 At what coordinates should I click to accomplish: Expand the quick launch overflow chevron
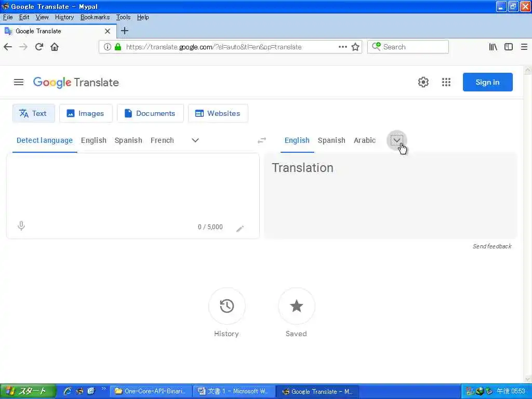point(103,389)
